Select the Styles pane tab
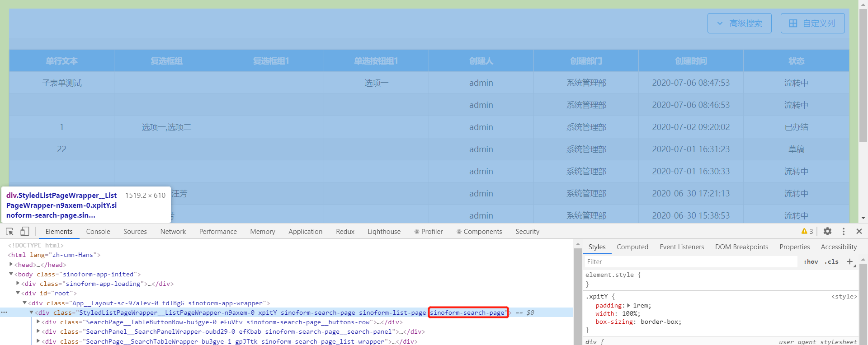The height and width of the screenshot is (345, 868). point(597,247)
